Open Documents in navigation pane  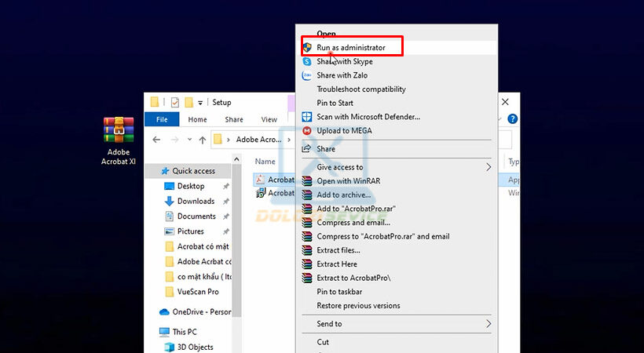196,217
